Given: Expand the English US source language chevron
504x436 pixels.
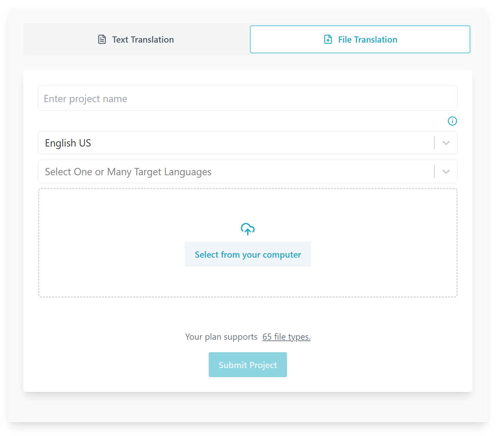Looking at the screenshot, I should click(446, 143).
